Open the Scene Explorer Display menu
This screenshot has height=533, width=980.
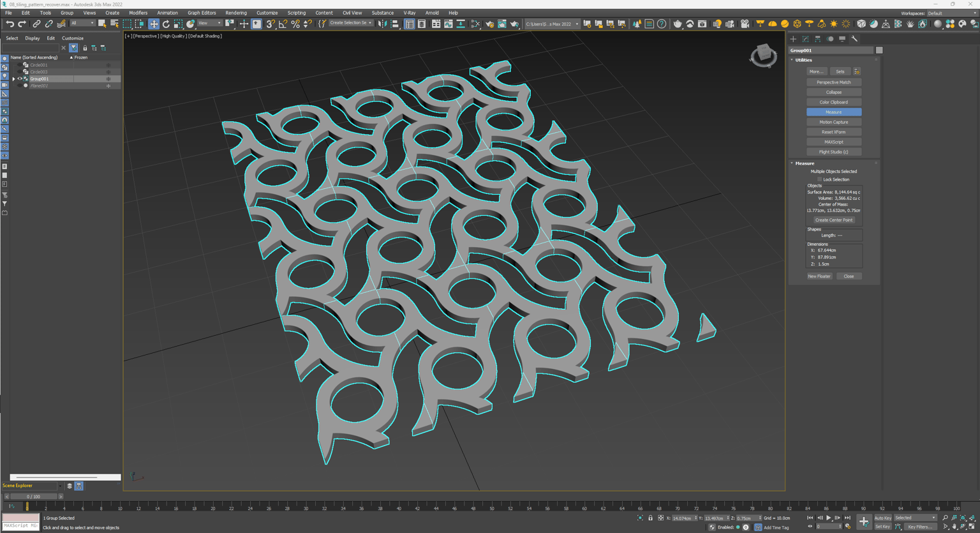point(32,38)
